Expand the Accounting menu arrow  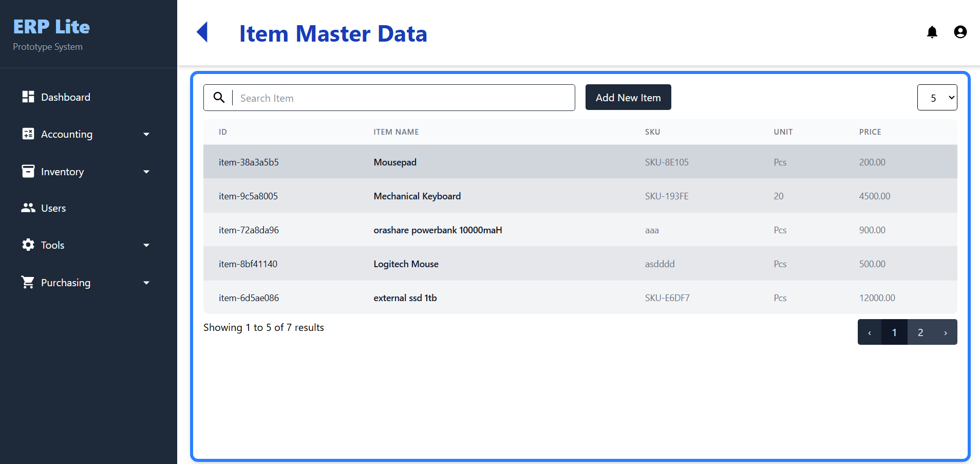[x=146, y=135]
